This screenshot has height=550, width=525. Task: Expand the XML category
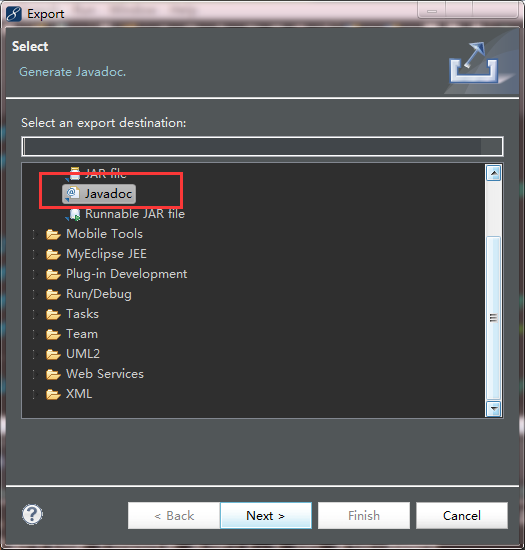(x=35, y=394)
